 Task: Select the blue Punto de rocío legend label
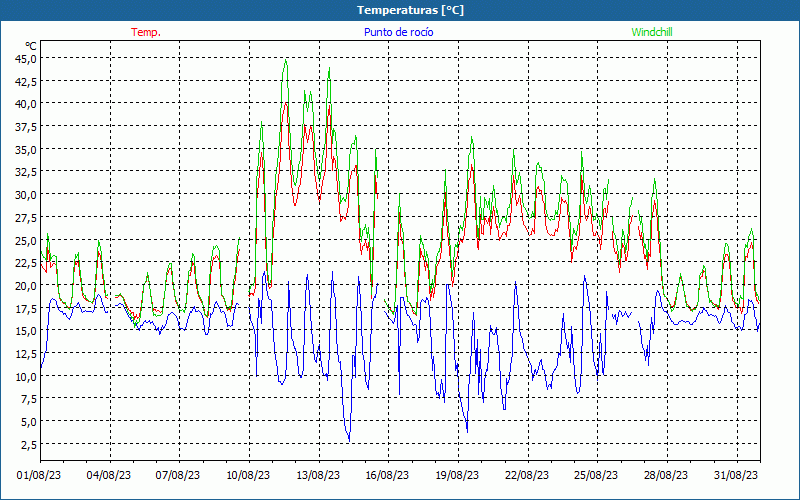pyautogui.click(x=398, y=32)
